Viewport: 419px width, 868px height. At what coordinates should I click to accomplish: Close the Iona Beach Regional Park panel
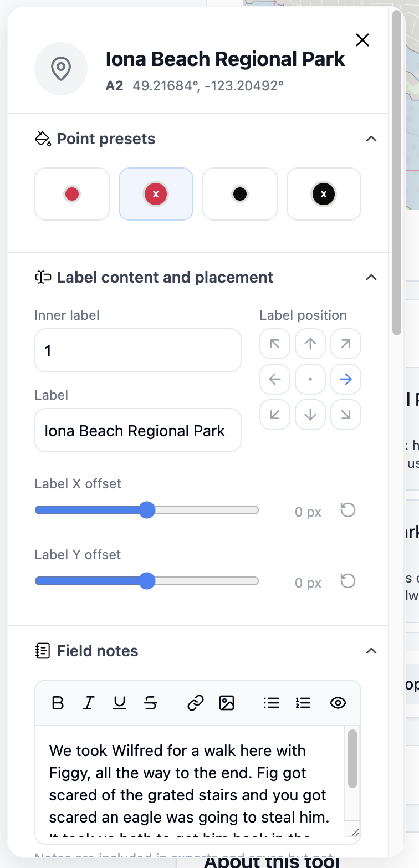tap(362, 40)
